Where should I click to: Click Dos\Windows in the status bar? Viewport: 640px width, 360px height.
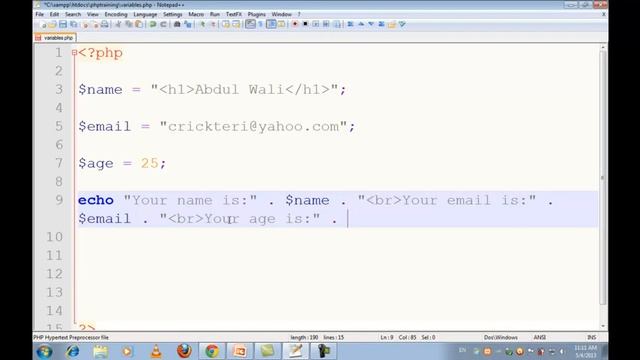pos(500,338)
